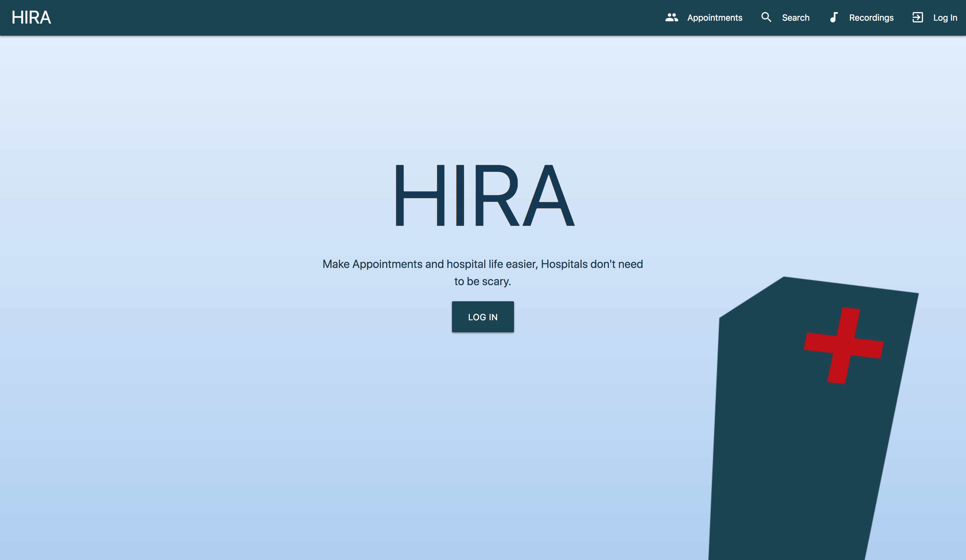The width and height of the screenshot is (966, 560).
Task: Click the red cross on the hospital illustration
Action: click(x=843, y=346)
